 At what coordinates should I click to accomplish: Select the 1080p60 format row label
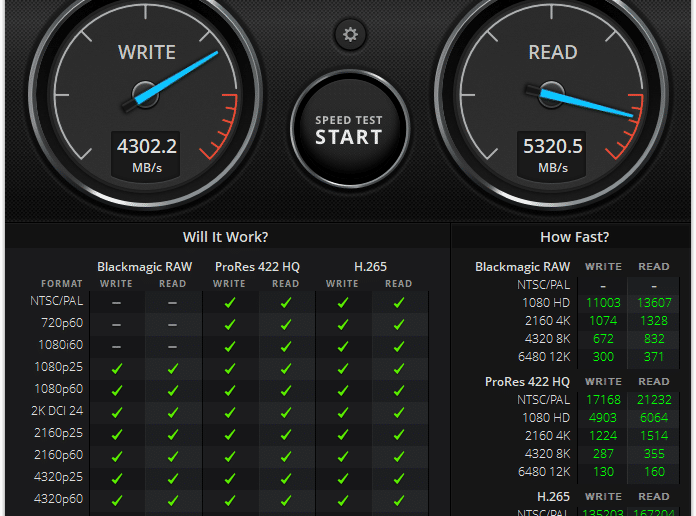59,389
